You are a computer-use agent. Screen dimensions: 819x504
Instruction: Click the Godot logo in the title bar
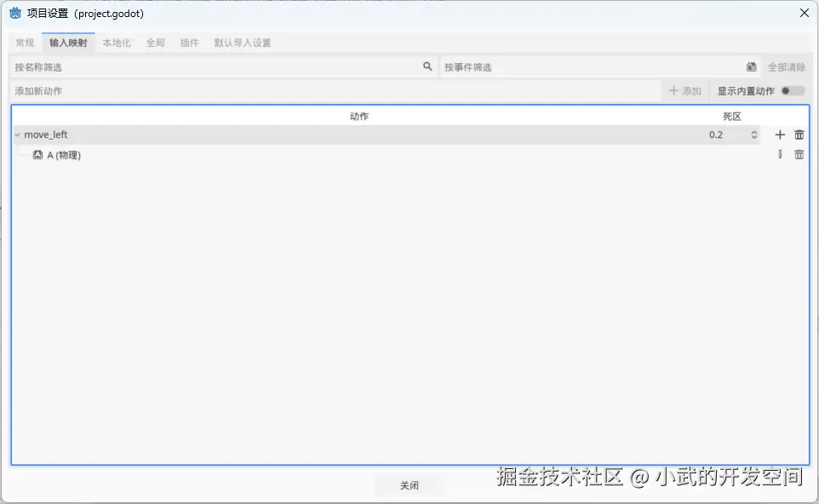click(x=14, y=13)
